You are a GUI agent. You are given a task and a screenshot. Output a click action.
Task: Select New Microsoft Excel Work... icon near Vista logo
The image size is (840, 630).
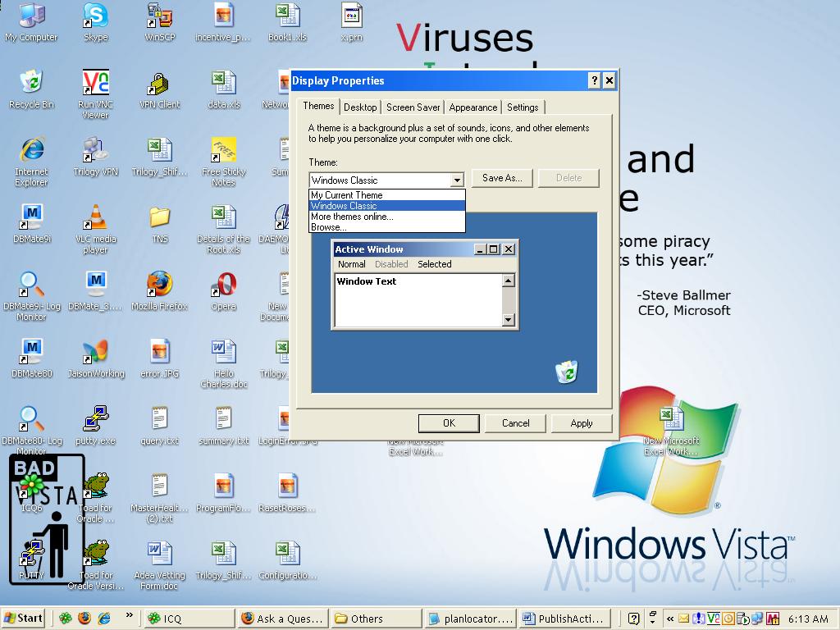point(671,431)
